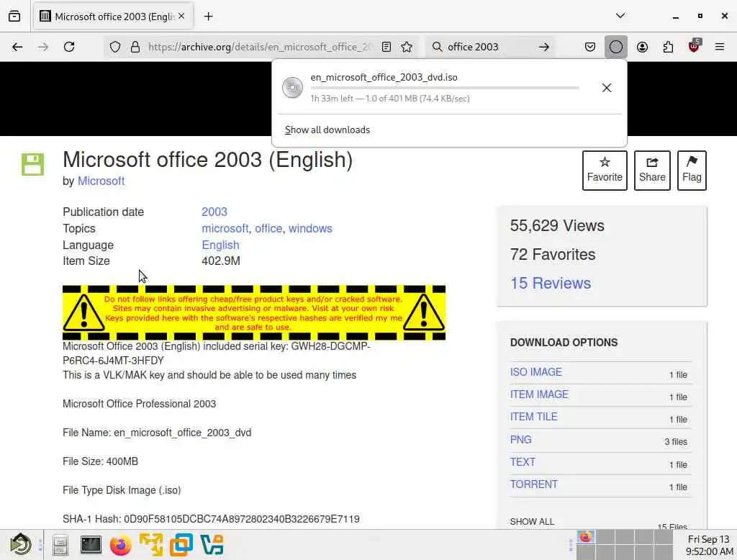Go back to previous page
The height and width of the screenshot is (560, 737).
tap(17, 47)
